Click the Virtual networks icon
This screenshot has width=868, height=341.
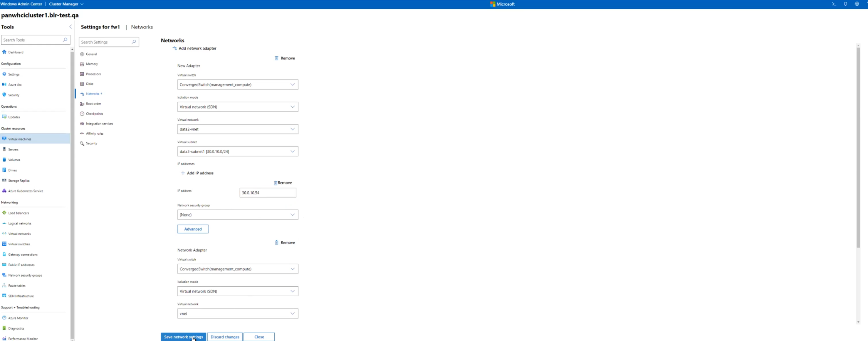(4, 234)
